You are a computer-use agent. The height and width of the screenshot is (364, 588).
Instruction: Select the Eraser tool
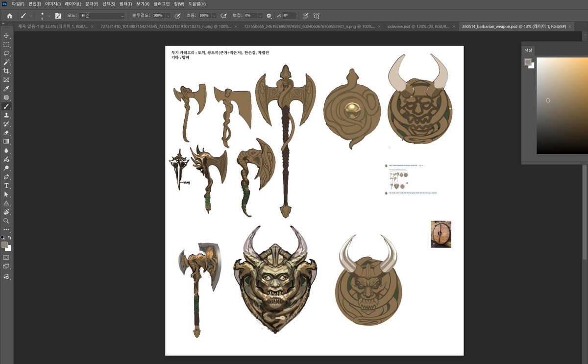[x=6, y=133]
